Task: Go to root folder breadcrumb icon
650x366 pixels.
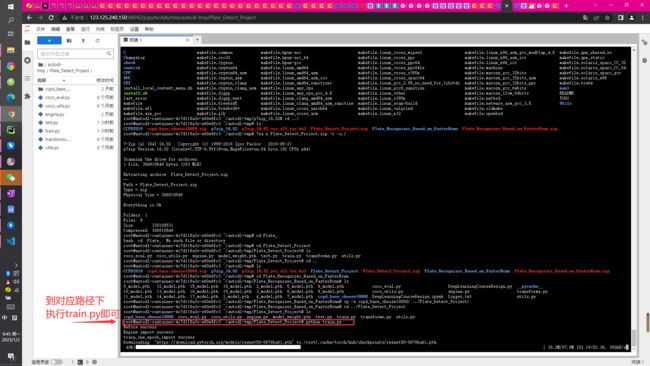Action: coord(40,65)
